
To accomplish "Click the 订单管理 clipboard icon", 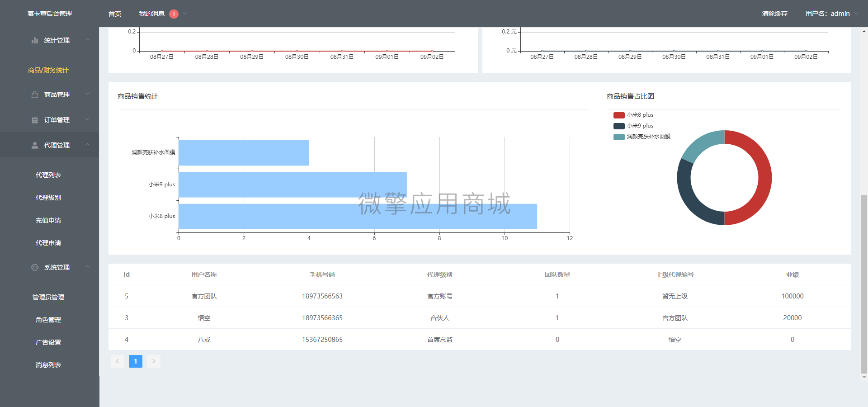I will click(x=35, y=120).
